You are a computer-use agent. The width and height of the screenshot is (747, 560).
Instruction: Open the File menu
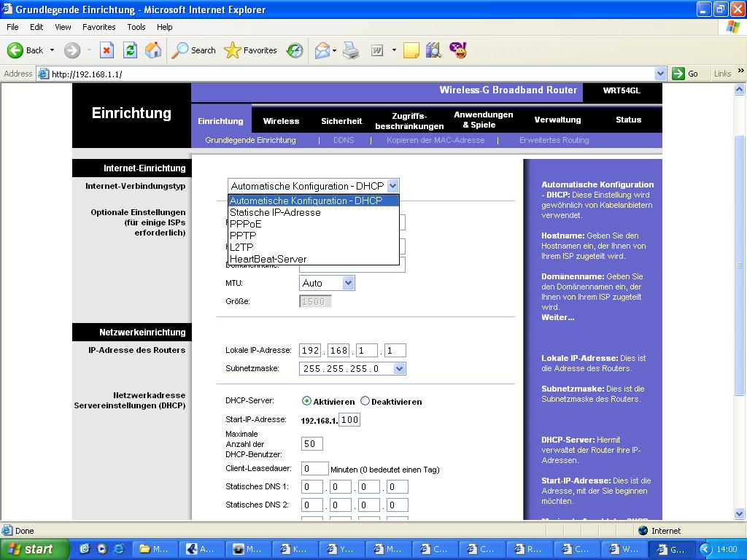click(12, 27)
